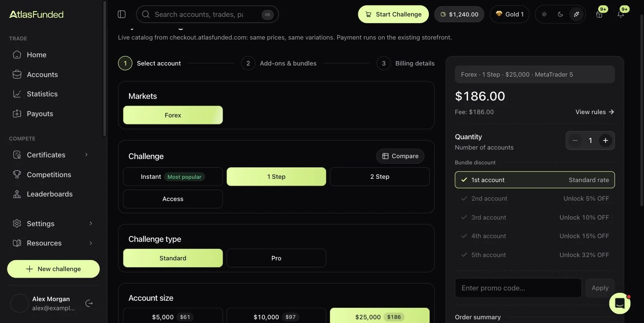Open the gift rewards icon
The image size is (644, 323).
tap(599, 14)
